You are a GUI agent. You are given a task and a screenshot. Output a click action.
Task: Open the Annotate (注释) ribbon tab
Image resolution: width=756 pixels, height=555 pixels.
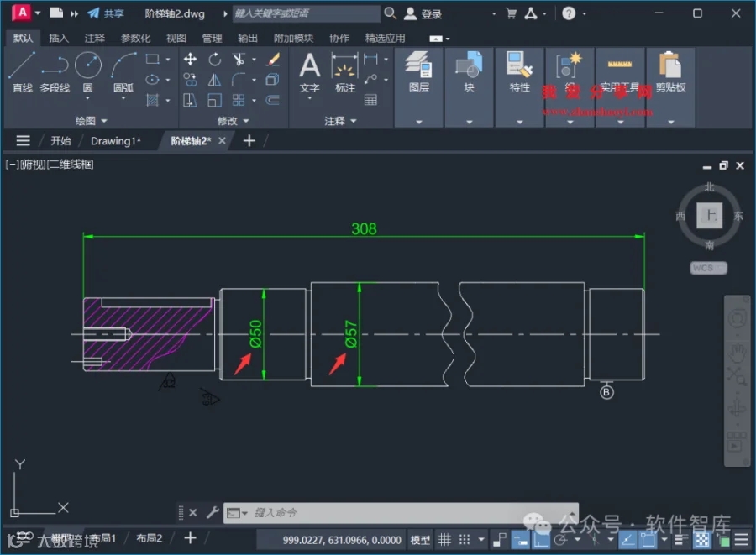(94, 38)
